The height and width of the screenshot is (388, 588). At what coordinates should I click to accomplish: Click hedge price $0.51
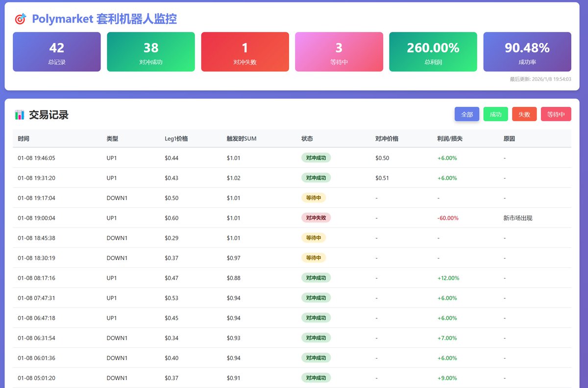pyautogui.click(x=382, y=178)
